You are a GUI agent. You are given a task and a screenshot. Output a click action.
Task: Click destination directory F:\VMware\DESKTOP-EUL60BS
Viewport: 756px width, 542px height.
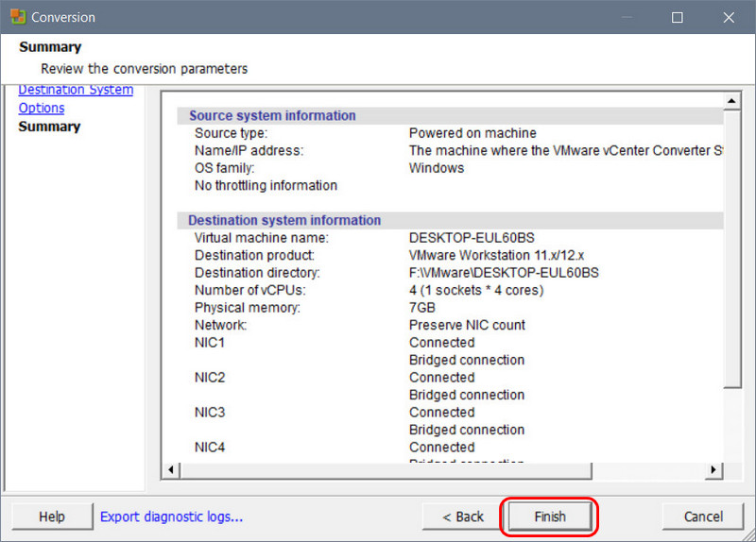pos(504,273)
